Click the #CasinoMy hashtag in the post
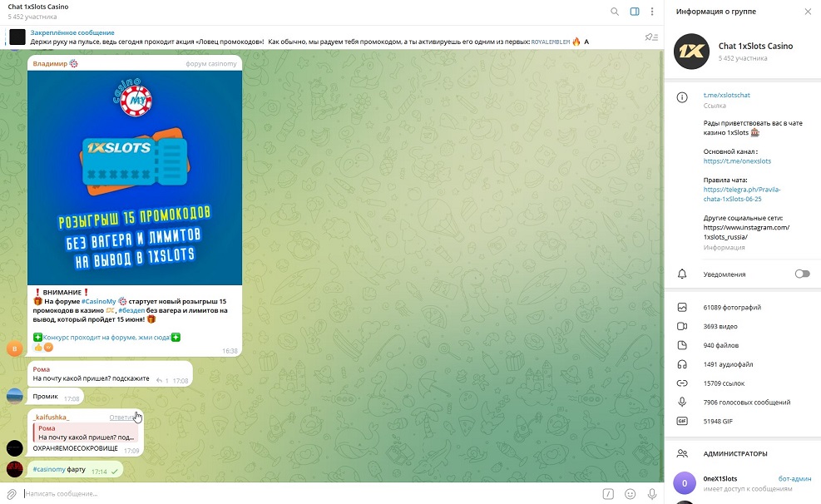 [98, 301]
